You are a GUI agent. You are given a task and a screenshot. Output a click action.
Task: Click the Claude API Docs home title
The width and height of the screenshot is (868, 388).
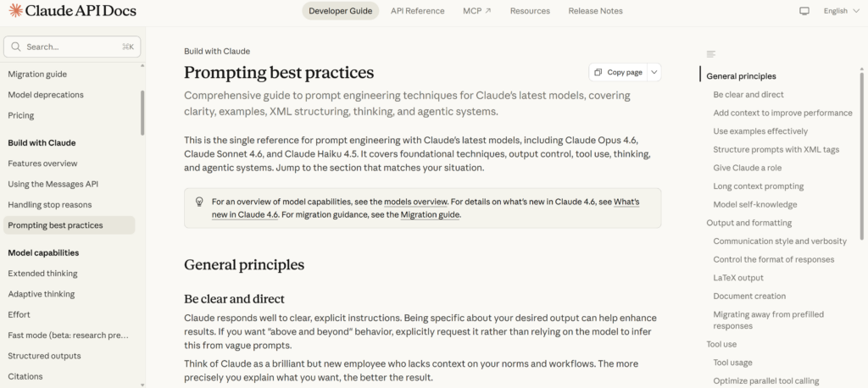click(81, 10)
